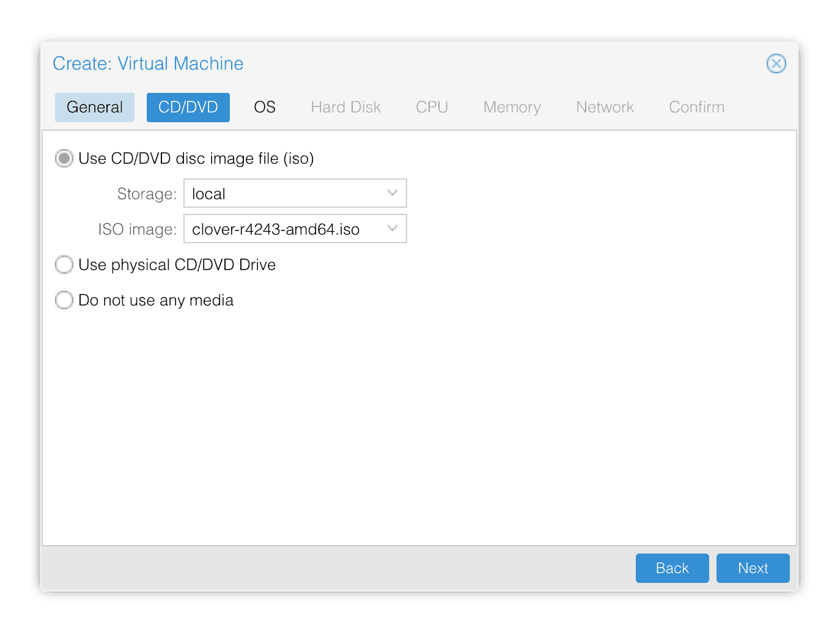This screenshot has width=840, height=644.
Task: Click the empty wizard panel area
Action: coord(419,428)
